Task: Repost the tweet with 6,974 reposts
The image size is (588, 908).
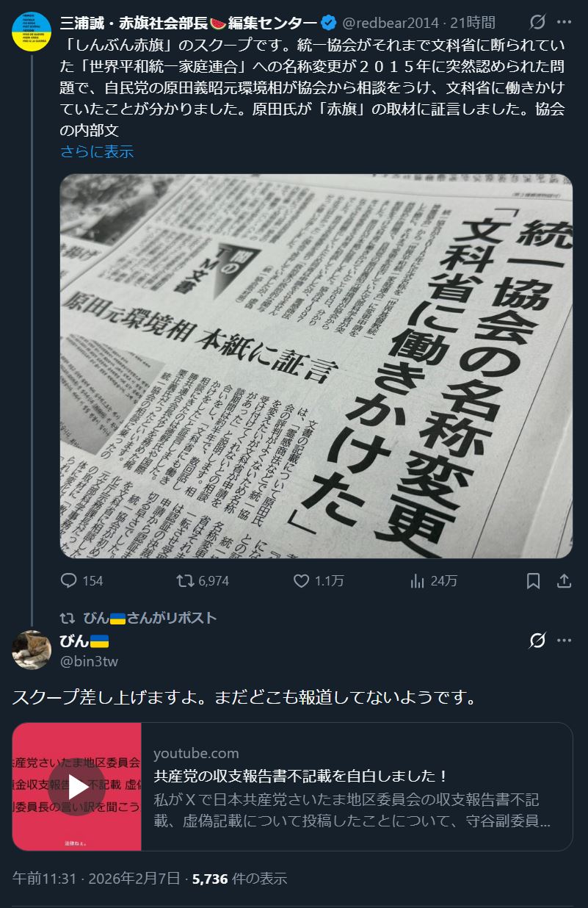Action: [x=186, y=581]
